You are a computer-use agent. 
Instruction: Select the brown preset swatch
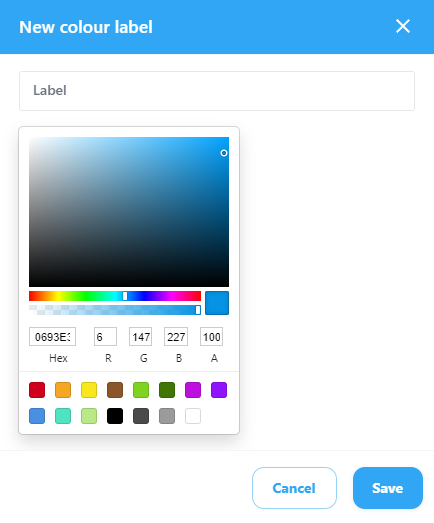tap(115, 390)
